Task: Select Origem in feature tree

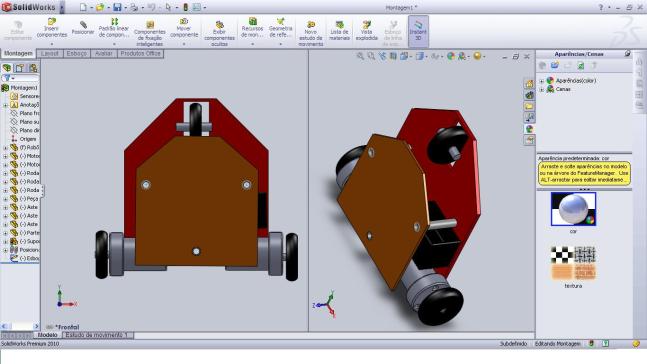Action: point(24,139)
